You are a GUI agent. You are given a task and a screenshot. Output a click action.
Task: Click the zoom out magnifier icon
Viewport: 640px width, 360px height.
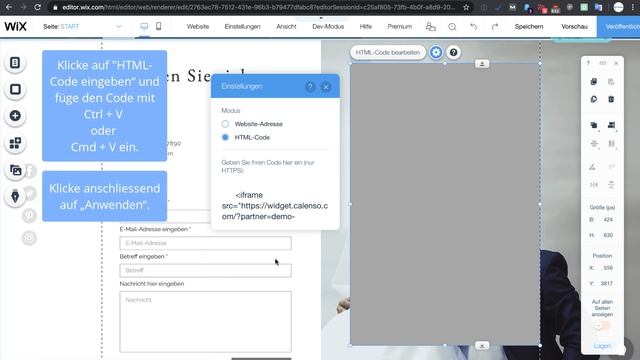452,27
